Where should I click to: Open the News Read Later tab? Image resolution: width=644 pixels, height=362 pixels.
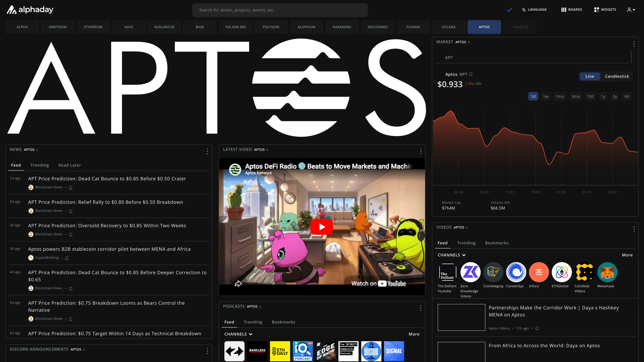tap(69, 165)
